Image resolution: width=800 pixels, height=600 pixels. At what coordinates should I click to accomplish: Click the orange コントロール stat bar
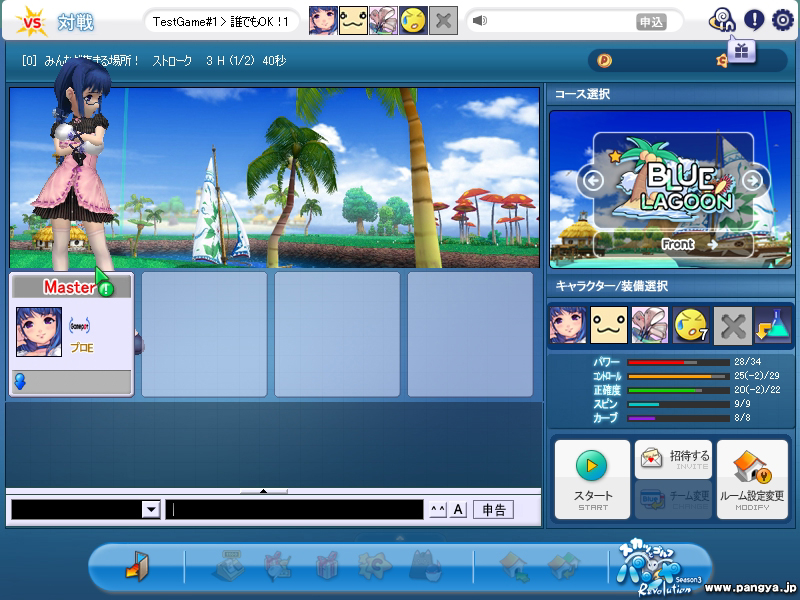click(x=679, y=377)
